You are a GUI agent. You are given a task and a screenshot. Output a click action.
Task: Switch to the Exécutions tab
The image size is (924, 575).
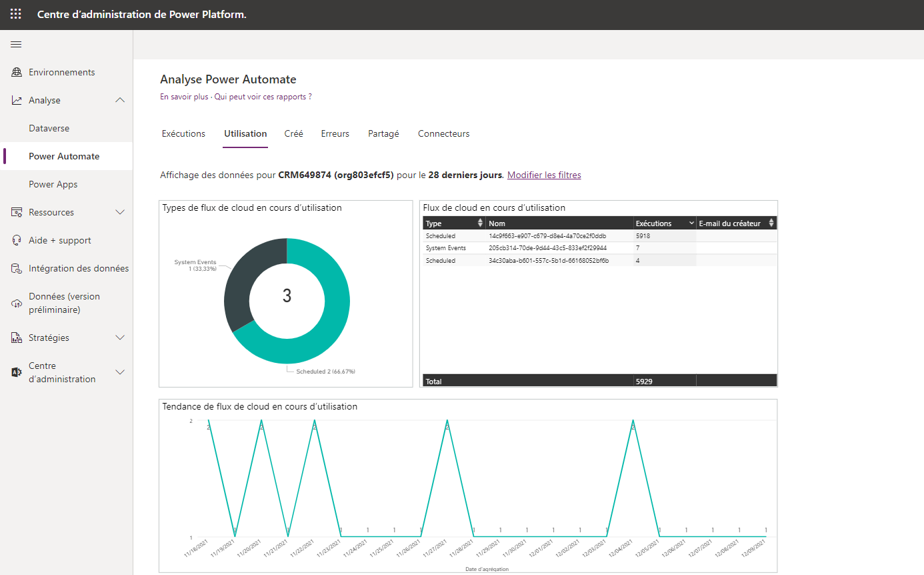pos(183,133)
